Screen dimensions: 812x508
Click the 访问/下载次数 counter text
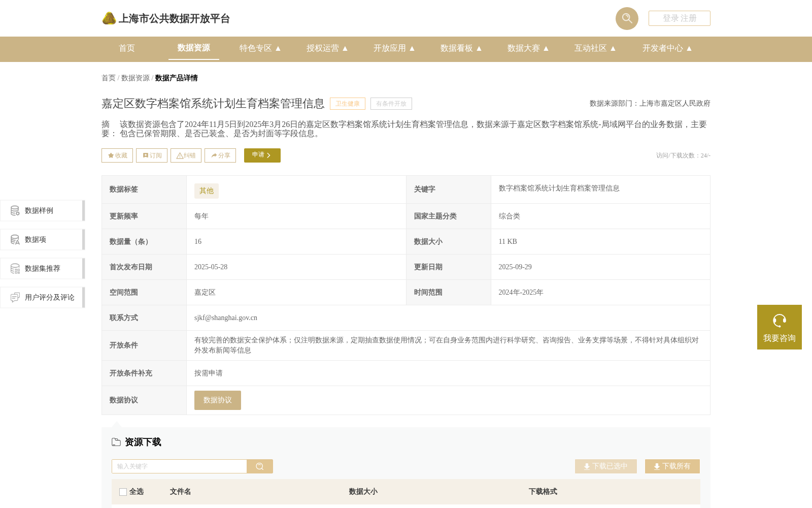click(683, 155)
